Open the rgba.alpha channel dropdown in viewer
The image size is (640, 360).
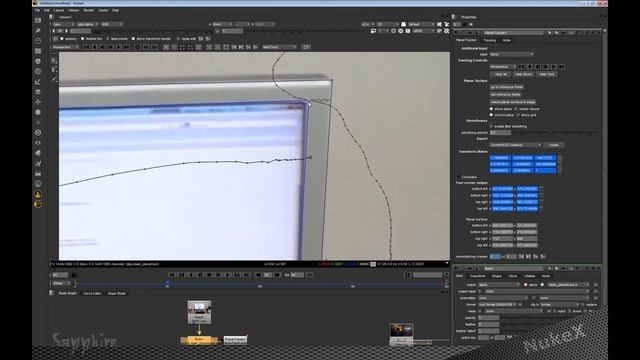click(x=87, y=24)
